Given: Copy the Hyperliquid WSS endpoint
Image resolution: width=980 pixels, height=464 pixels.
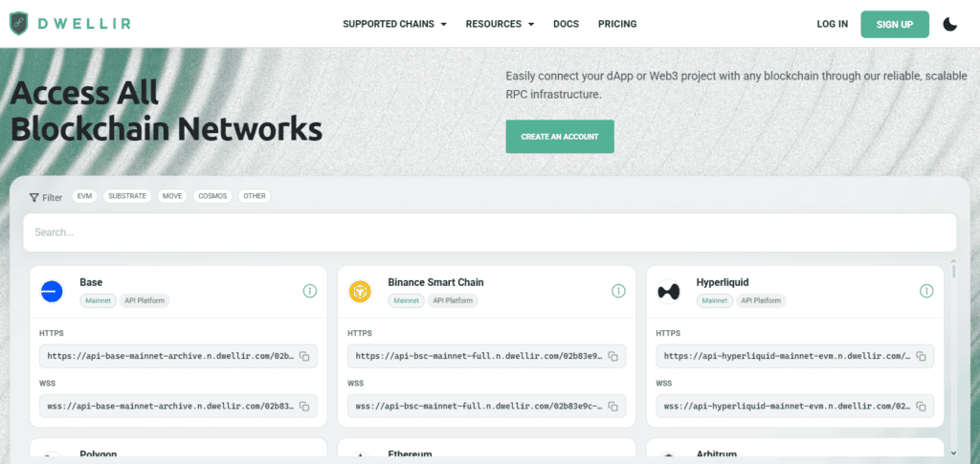Looking at the screenshot, I should [922, 406].
